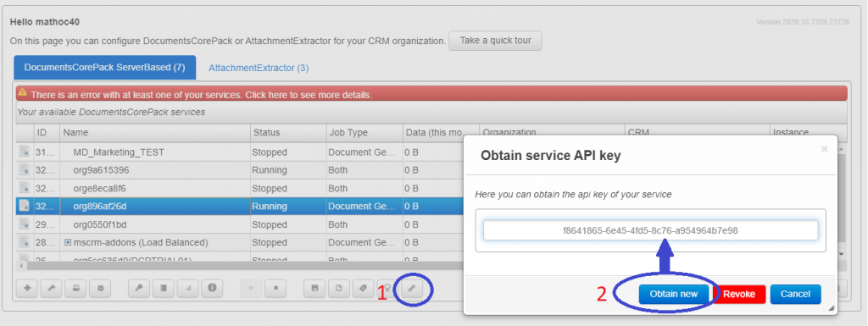868x326 pixels.
Task: Click the service icon of org896af26d row
Action: coord(25,206)
